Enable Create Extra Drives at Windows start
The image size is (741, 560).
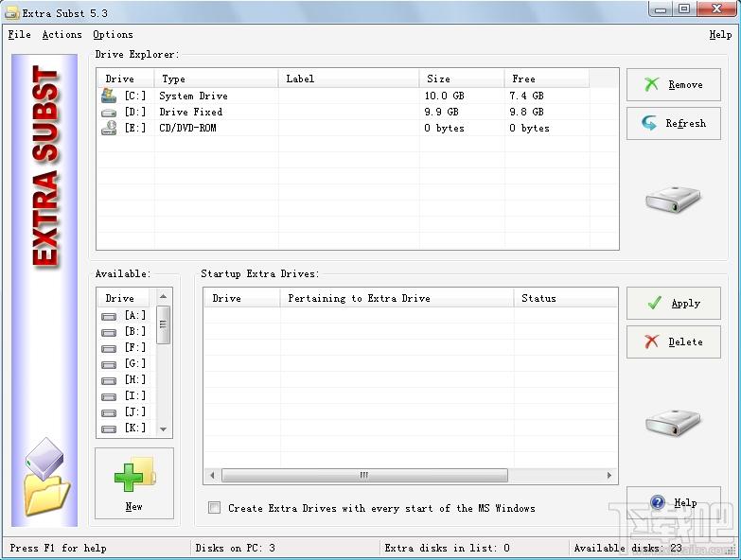click(214, 508)
